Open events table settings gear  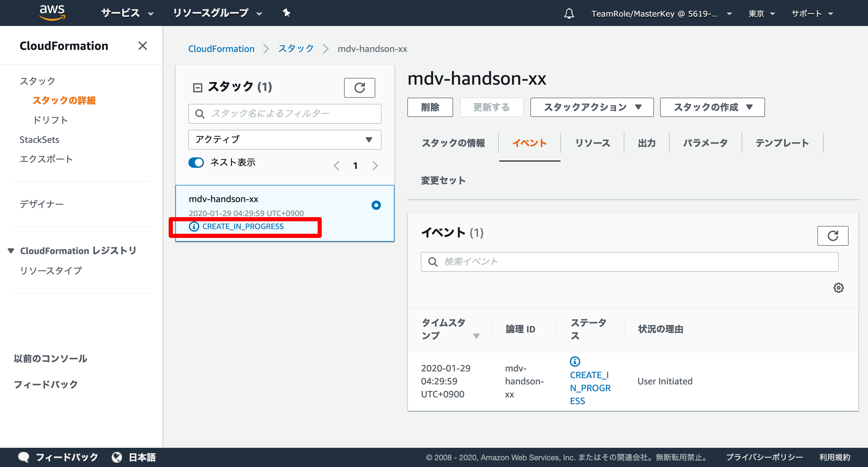point(838,288)
